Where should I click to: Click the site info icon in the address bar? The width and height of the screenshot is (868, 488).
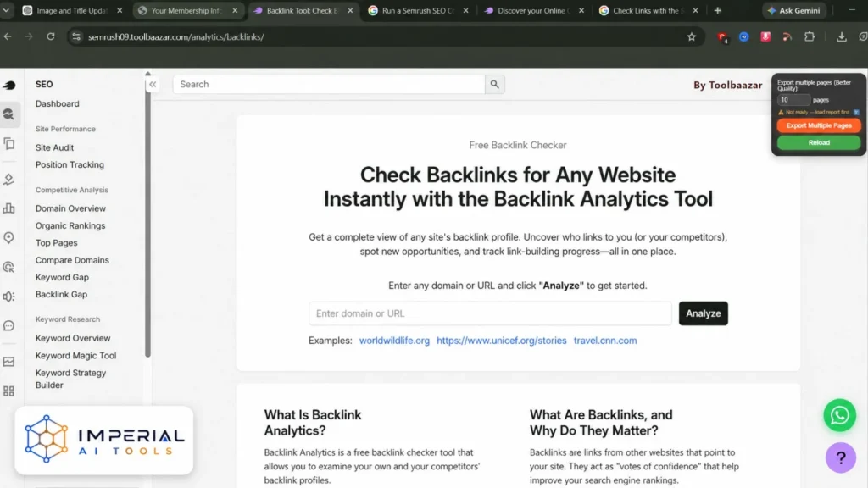(x=76, y=36)
